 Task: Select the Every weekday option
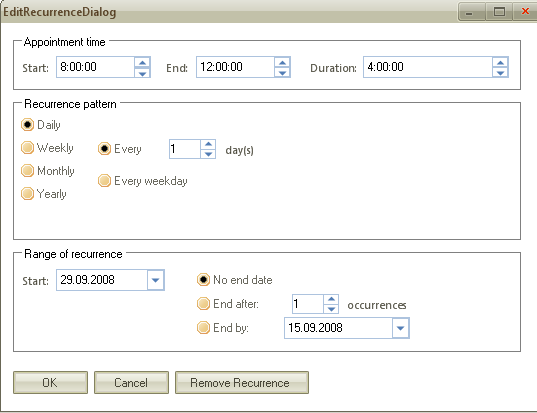click(143, 181)
